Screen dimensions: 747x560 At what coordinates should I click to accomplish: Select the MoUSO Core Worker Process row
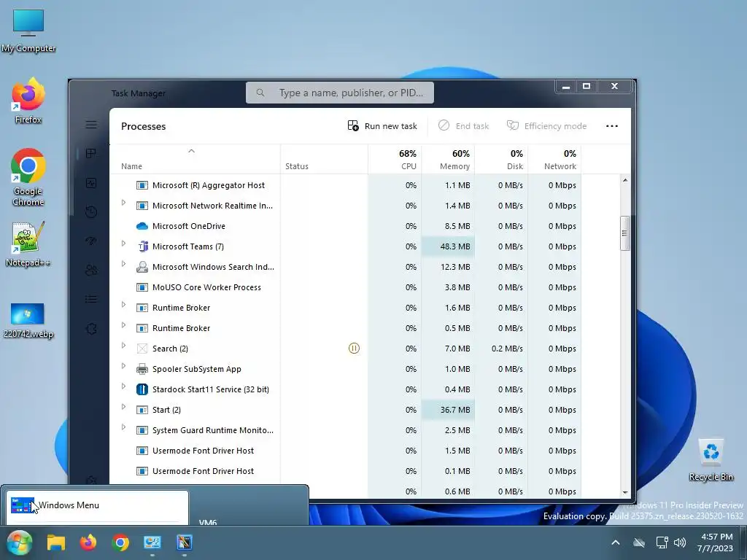pyautogui.click(x=346, y=287)
